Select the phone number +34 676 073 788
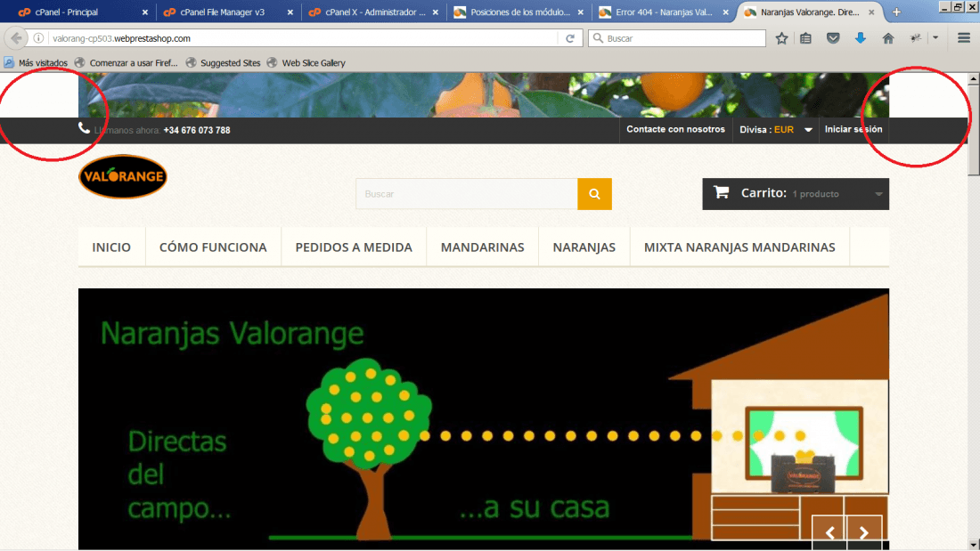This screenshot has height=551, width=980. 197,130
